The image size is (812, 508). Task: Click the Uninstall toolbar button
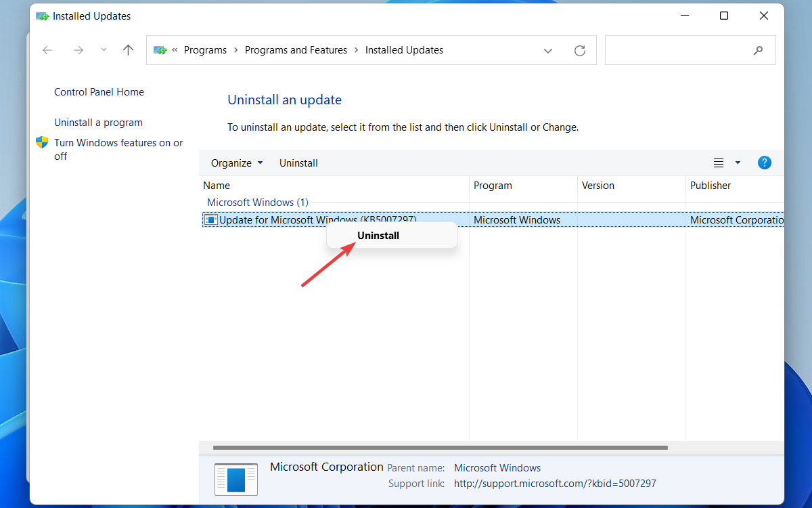click(298, 163)
